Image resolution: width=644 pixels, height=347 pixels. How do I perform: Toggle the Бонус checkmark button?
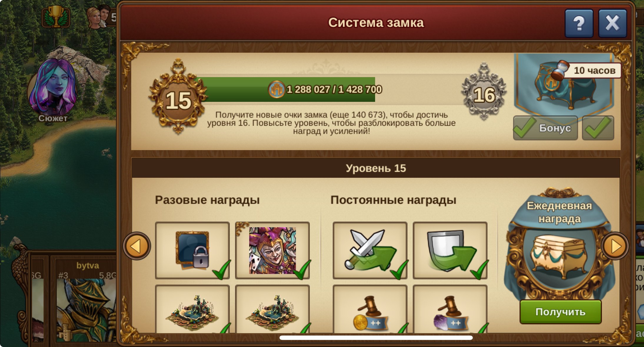tap(545, 128)
